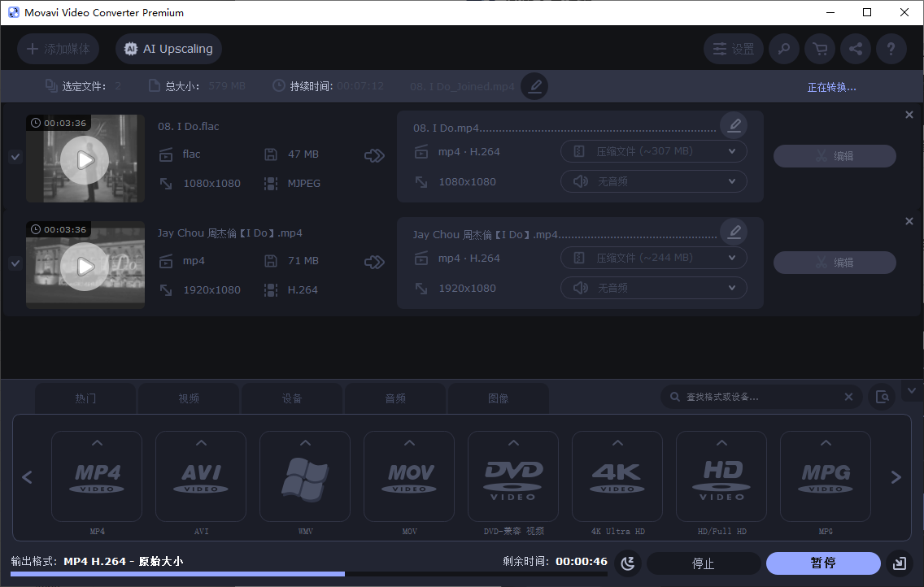Click the output folder icon bottom right
924x587 pixels.
pos(900,563)
